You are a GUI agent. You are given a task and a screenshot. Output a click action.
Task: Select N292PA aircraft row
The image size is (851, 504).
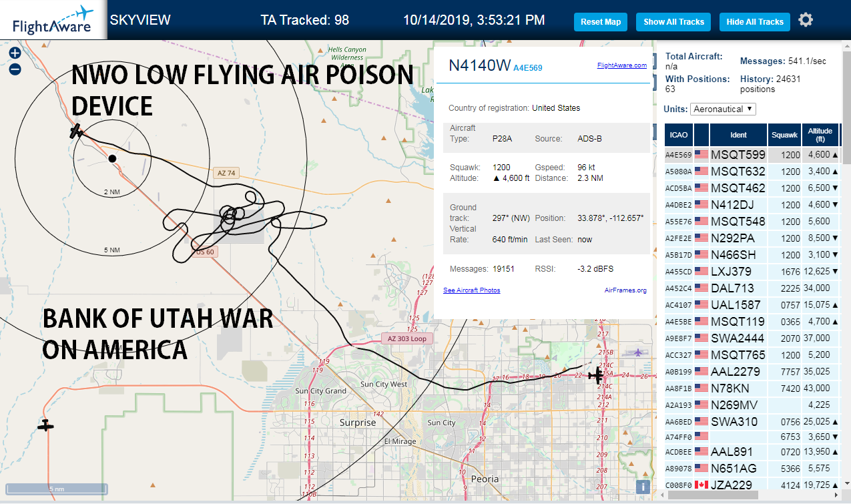tap(752, 238)
